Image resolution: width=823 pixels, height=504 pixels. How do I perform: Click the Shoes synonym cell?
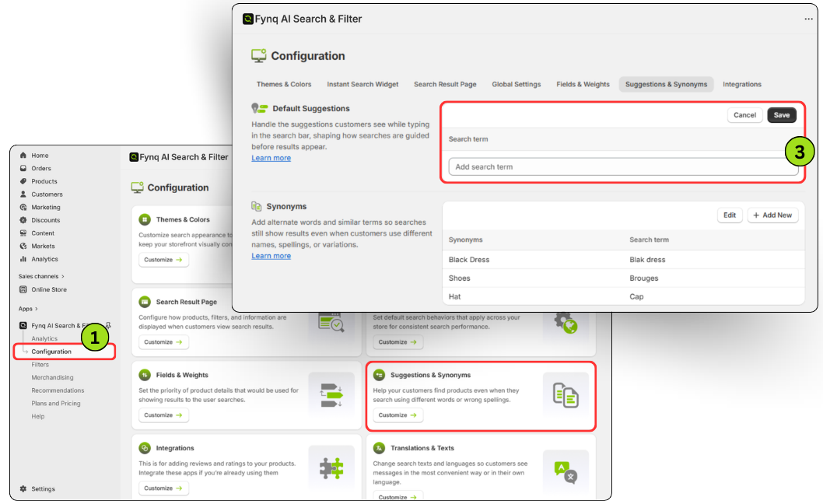[x=459, y=278]
